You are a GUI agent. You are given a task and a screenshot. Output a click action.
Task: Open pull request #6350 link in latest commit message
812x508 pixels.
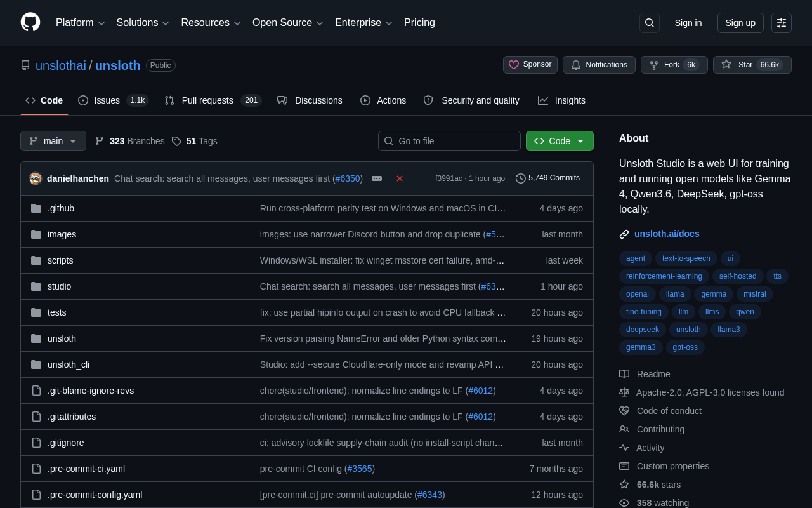point(348,178)
